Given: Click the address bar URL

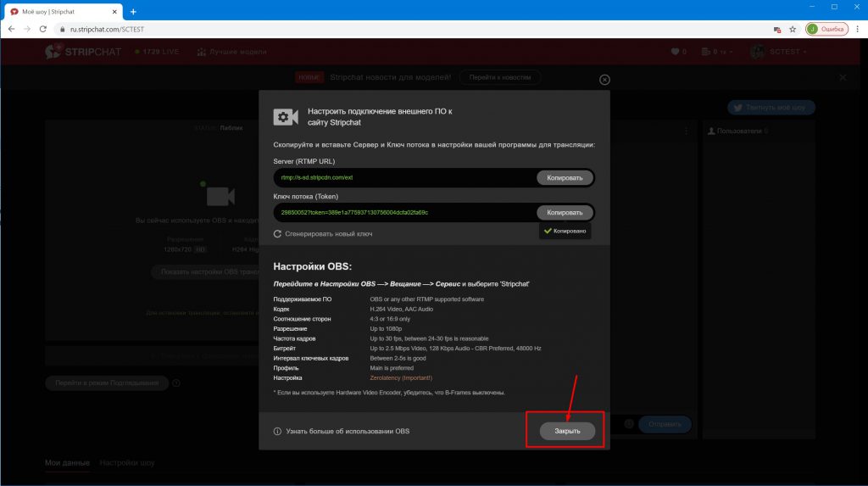Looking at the screenshot, I should 107,30.
